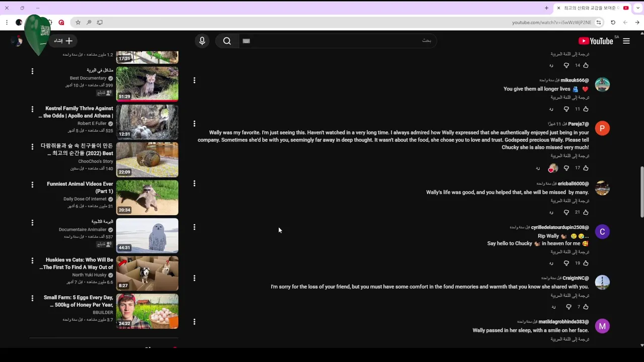
Task: Reply to ericball6000's comment
Action: [551, 212]
